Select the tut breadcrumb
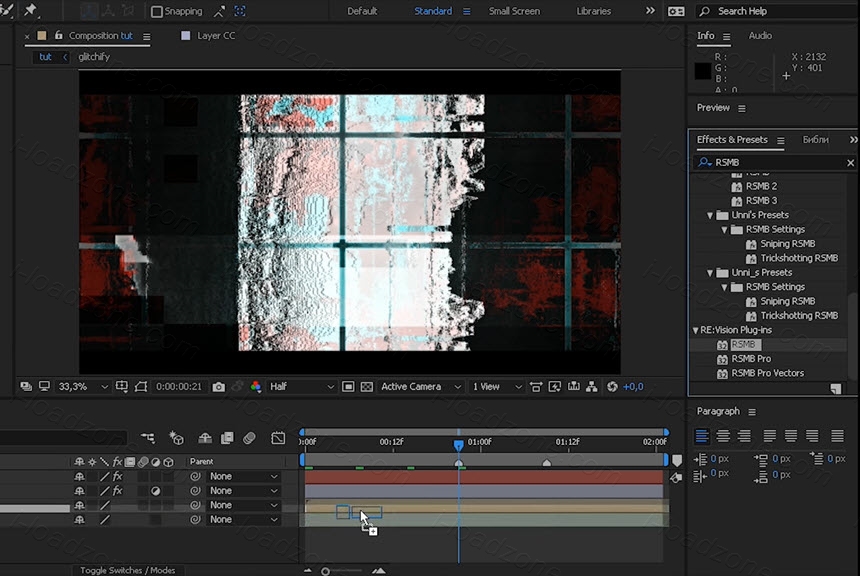 (x=45, y=57)
